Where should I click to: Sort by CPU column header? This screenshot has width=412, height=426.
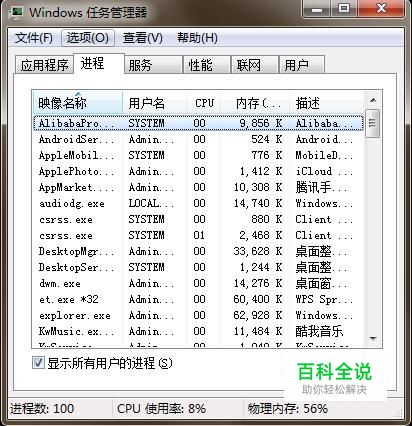pos(203,103)
